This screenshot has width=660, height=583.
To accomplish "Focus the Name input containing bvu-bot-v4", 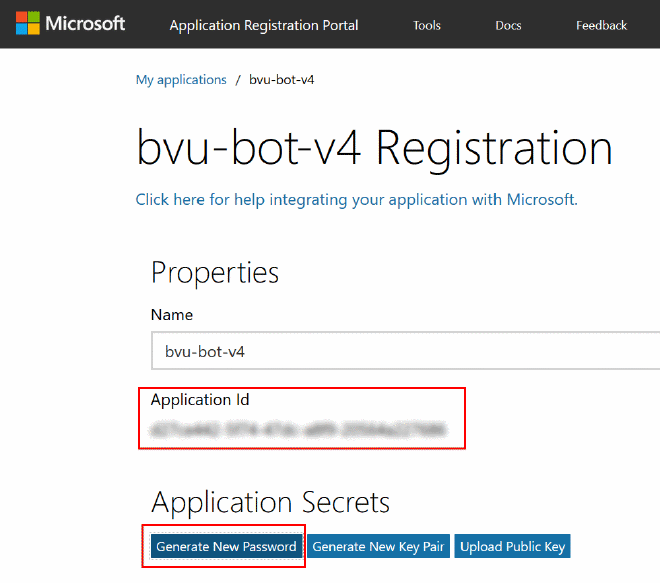I will click(x=400, y=352).
